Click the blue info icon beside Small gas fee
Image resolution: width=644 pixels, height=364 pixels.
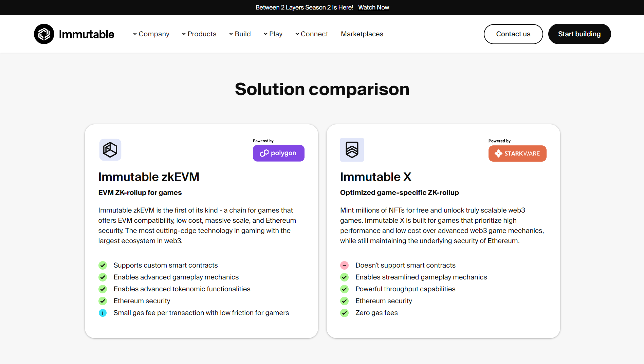pos(103,313)
